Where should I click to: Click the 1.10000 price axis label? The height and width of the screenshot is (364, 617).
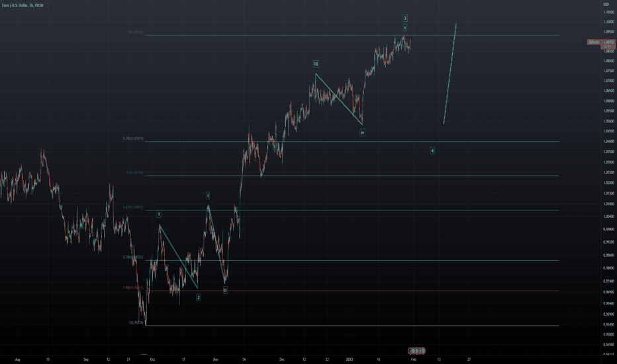pyautogui.click(x=609, y=22)
